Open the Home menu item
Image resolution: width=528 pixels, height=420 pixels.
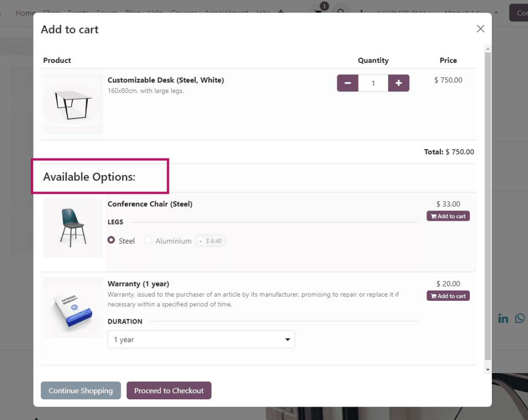click(x=25, y=12)
